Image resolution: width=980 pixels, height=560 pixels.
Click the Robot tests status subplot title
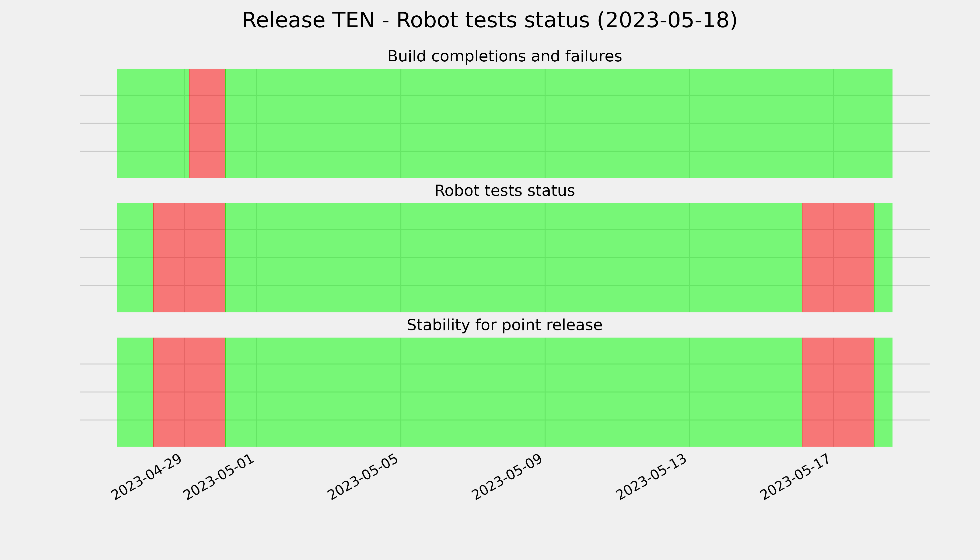tap(504, 190)
